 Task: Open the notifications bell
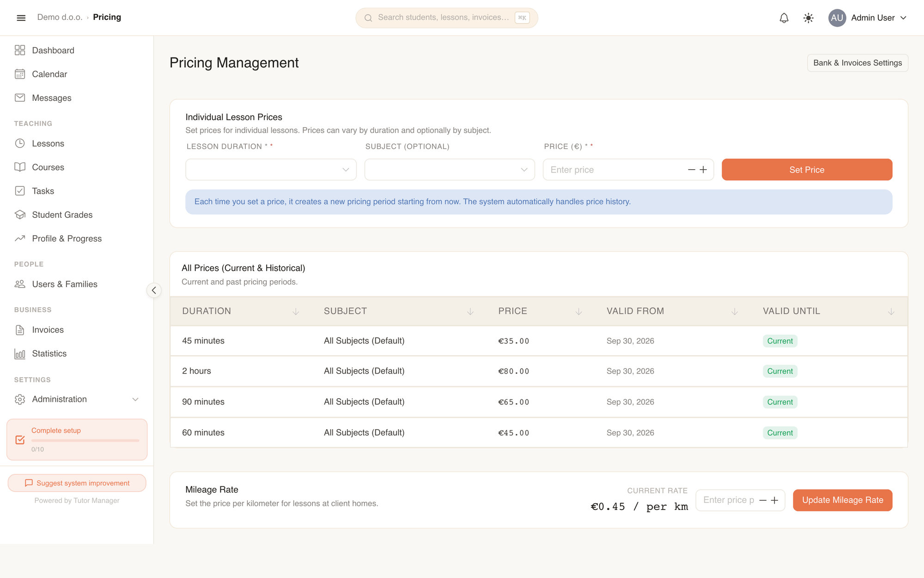click(x=784, y=18)
